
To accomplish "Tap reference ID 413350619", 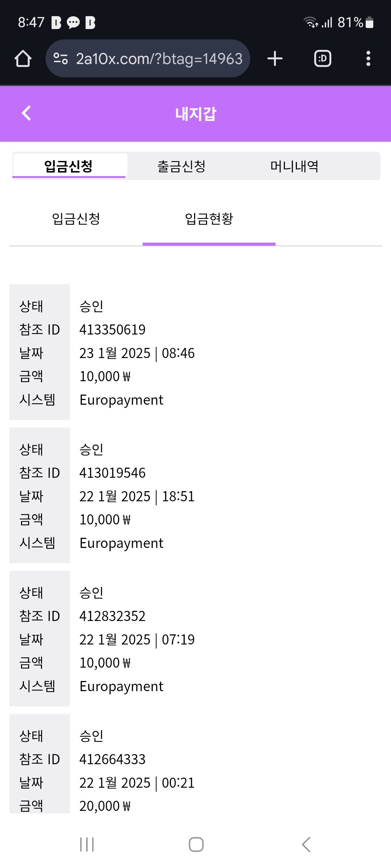I will [112, 329].
